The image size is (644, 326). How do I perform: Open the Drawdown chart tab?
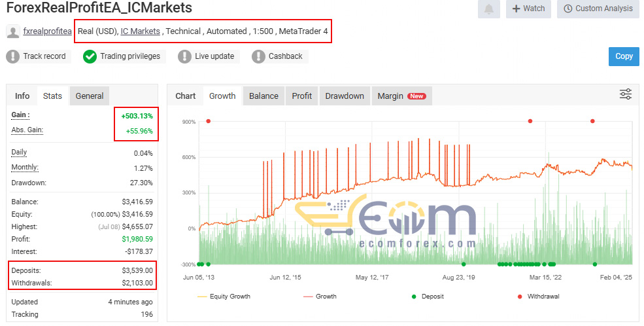345,96
